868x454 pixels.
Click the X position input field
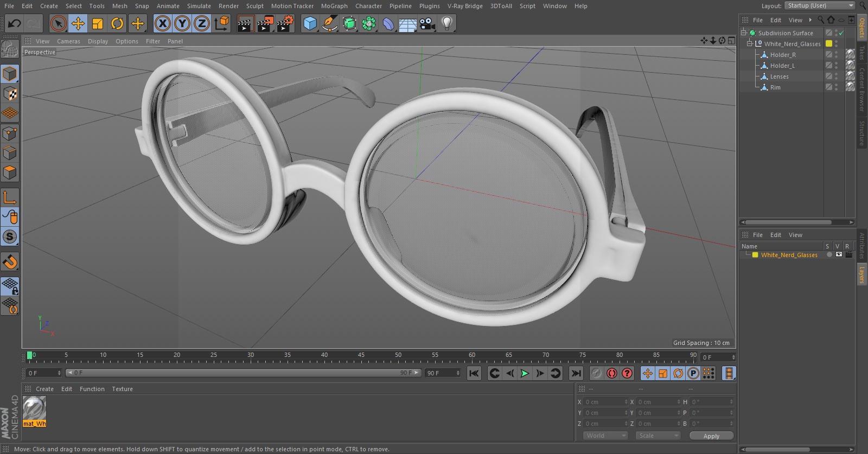(x=605, y=402)
